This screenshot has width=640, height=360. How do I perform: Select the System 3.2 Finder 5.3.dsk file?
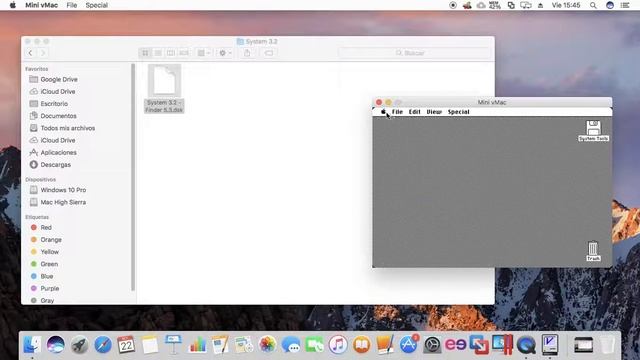[x=164, y=89]
